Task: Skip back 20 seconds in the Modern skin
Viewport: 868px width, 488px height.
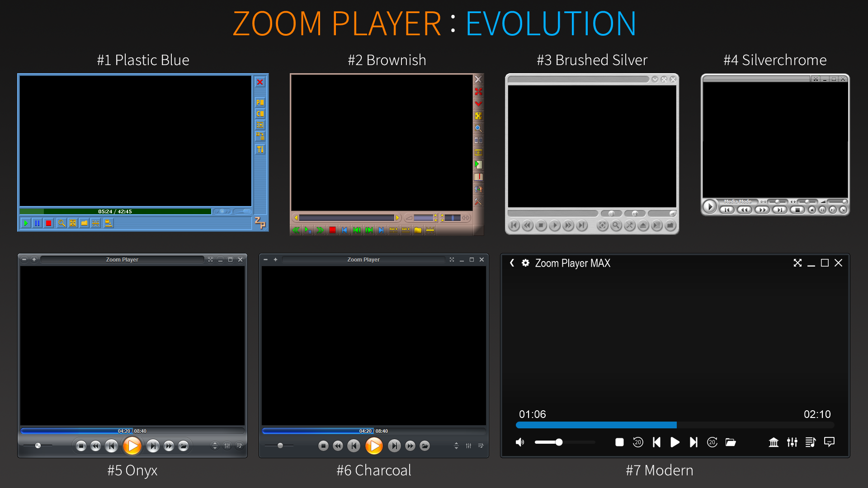Action: coord(638,442)
